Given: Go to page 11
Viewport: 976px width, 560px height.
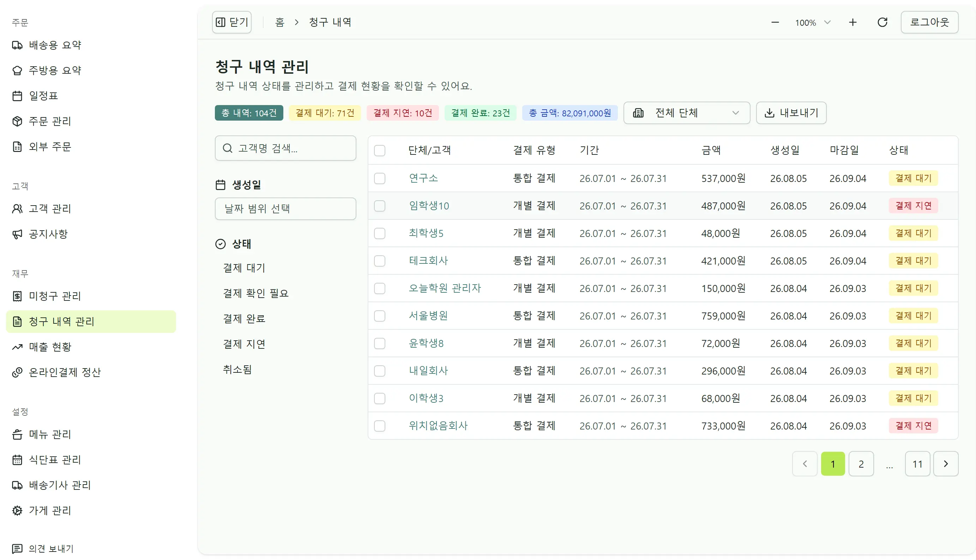Looking at the screenshot, I should 917,464.
